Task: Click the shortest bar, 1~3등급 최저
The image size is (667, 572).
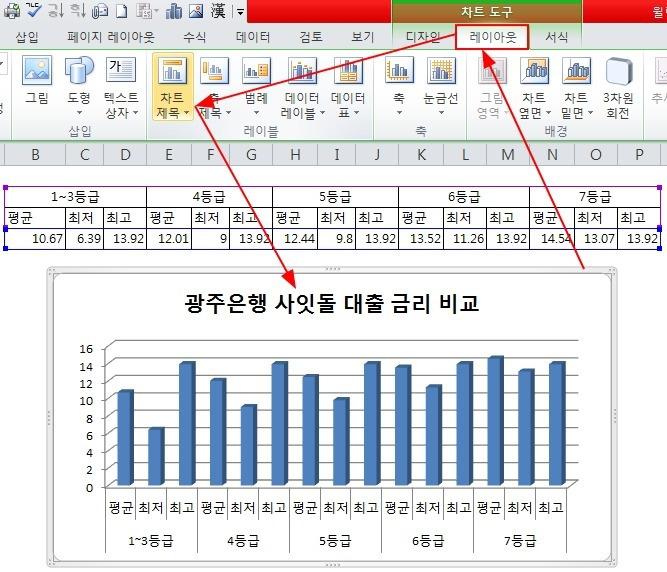Action: [x=156, y=457]
